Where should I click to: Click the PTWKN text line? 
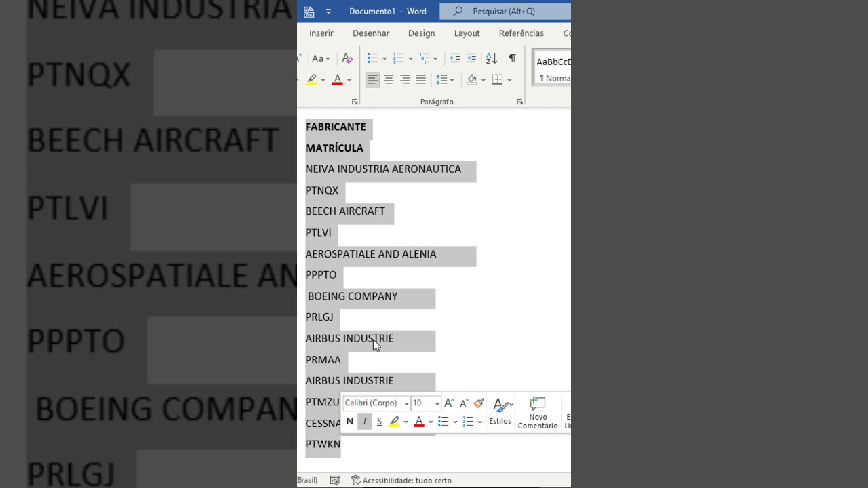click(x=323, y=445)
